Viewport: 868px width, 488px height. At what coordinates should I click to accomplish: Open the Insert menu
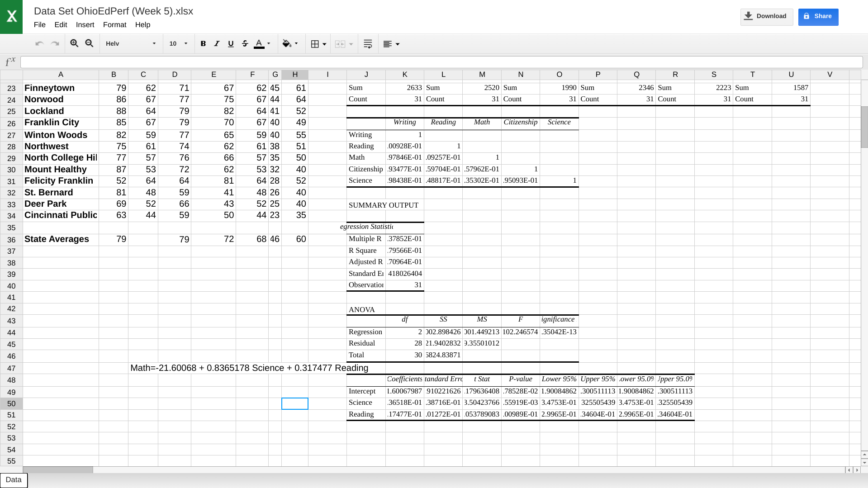pyautogui.click(x=85, y=25)
